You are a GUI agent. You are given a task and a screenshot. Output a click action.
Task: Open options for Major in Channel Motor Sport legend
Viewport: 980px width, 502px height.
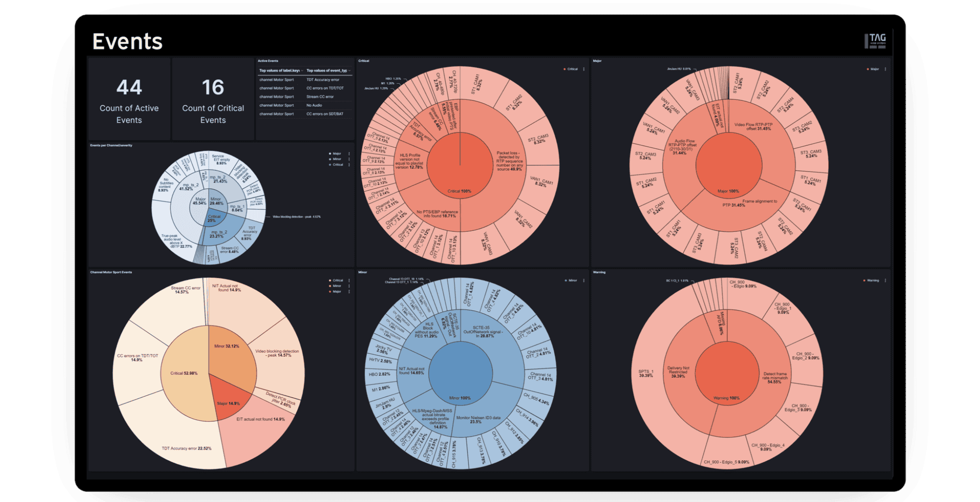[349, 292]
